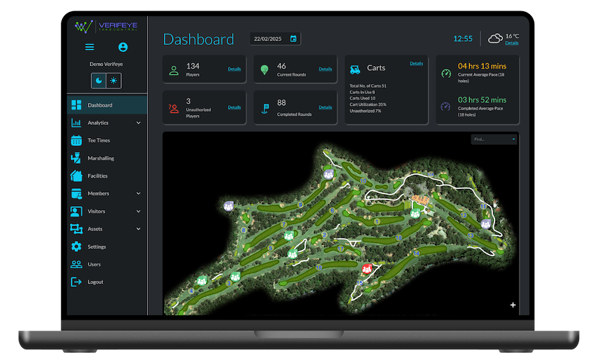595x364 pixels.
Task: Switch to light mode sun toggle
Action: click(114, 81)
